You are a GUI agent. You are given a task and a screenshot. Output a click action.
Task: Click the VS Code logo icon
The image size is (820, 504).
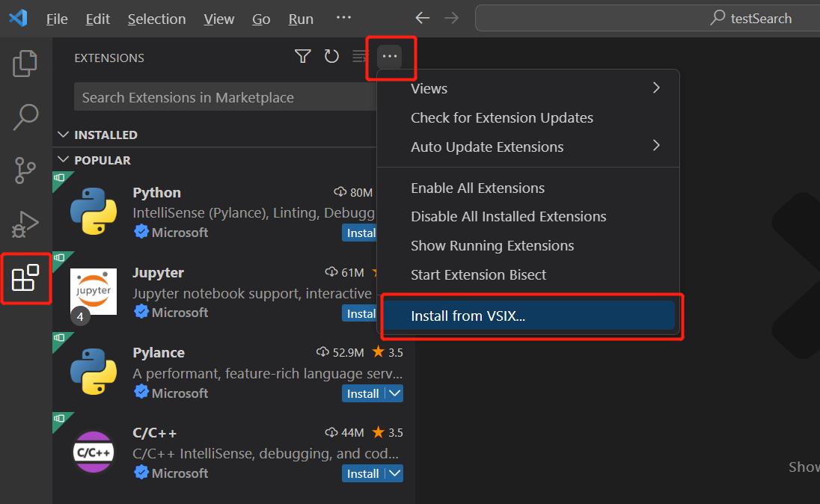point(18,18)
